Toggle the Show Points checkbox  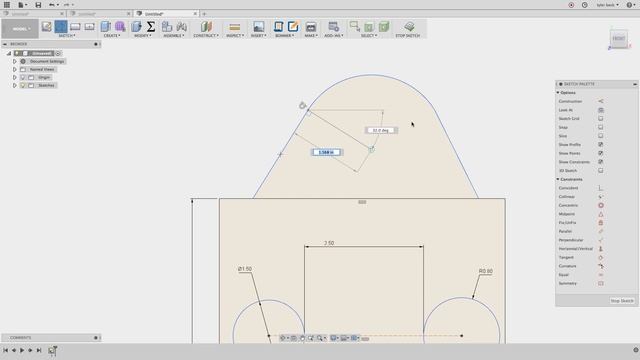pos(601,153)
